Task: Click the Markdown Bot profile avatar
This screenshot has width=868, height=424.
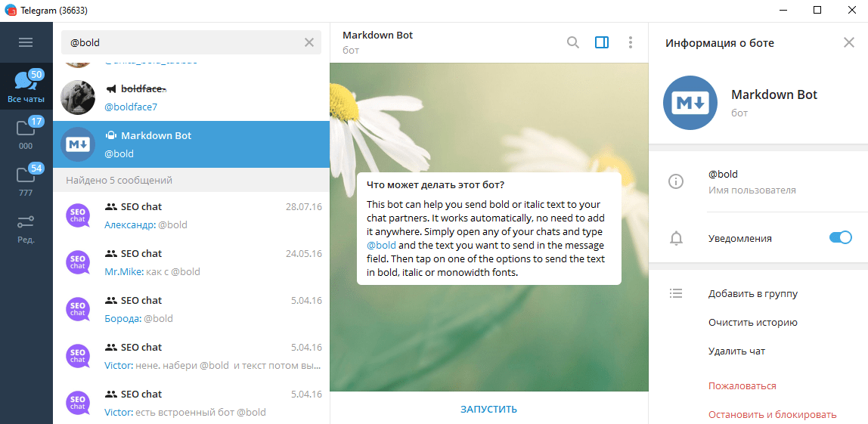Action: tap(690, 104)
